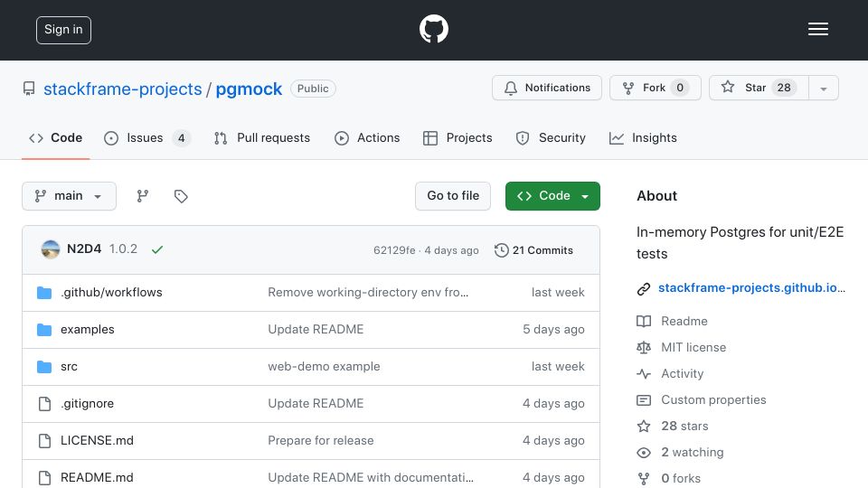Image resolution: width=868 pixels, height=488 pixels.
Task: Switch to the Issues tab
Action: point(146,137)
